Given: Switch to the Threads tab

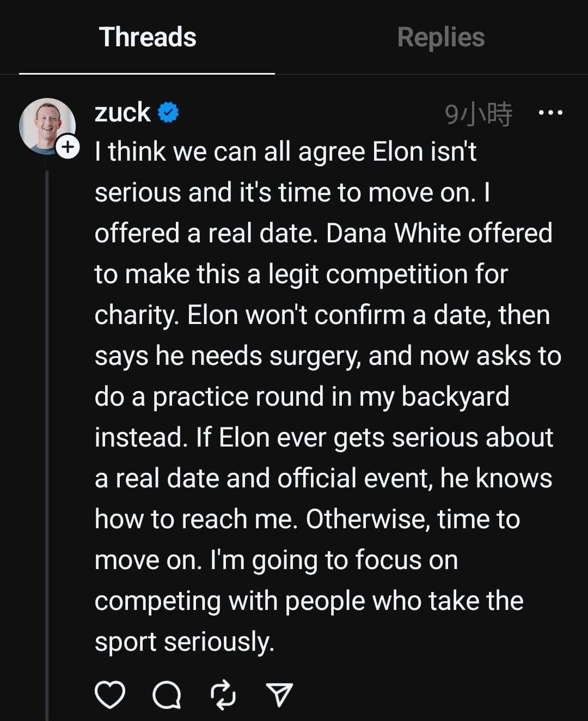Looking at the screenshot, I should point(148,37).
